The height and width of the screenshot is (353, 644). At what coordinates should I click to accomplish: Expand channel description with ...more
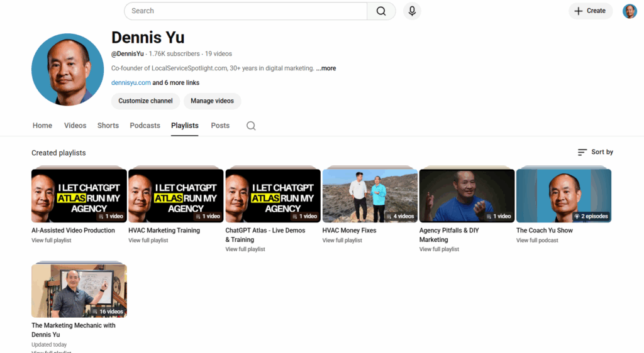click(x=326, y=68)
